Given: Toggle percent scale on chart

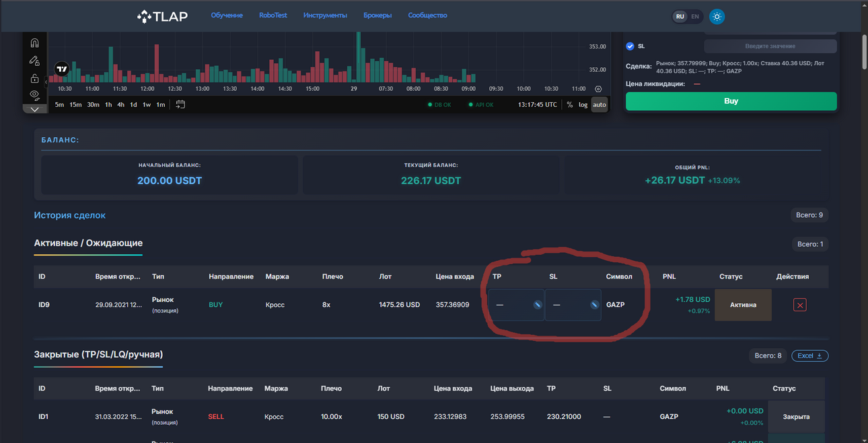Looking at the screenshot, I should click(570, 104).
